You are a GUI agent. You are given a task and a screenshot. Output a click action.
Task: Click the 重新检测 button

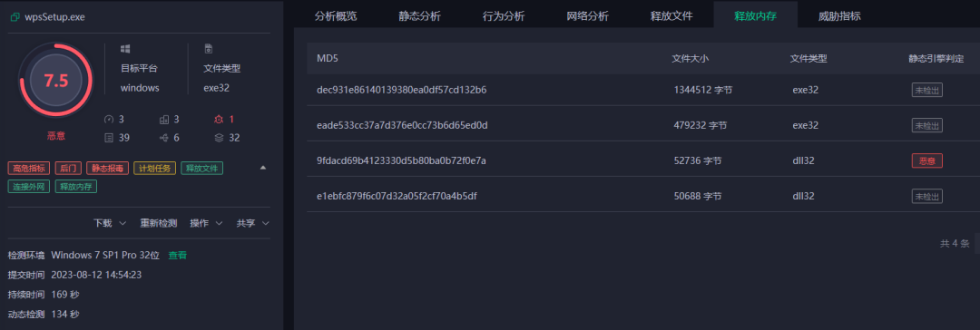pos(158,223)
